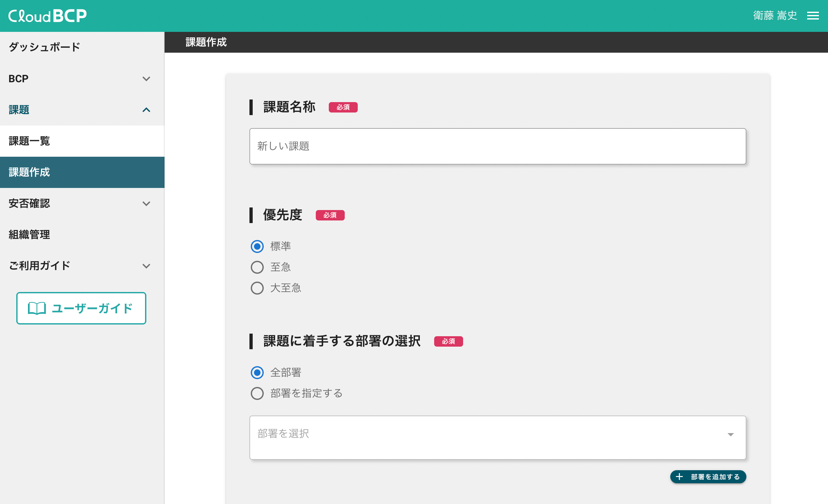The image size is (828, 504).
Task: Select 至急 priority option
Action: pos(257,267)
